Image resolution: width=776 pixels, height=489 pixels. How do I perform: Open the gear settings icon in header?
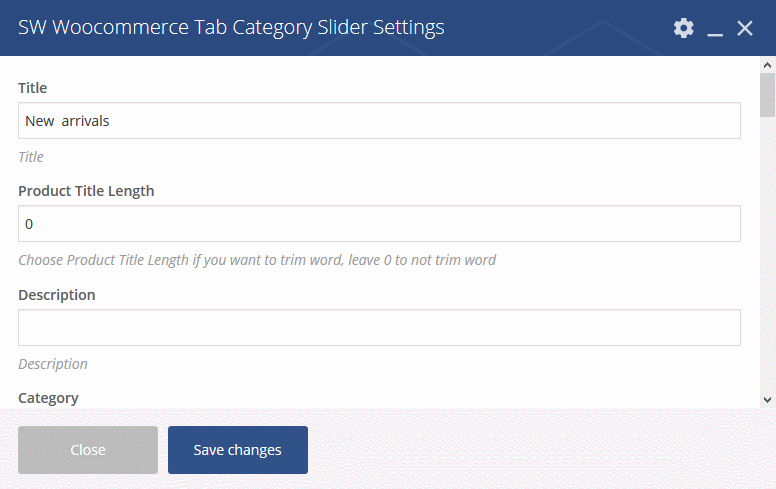(x=683, y=28)
